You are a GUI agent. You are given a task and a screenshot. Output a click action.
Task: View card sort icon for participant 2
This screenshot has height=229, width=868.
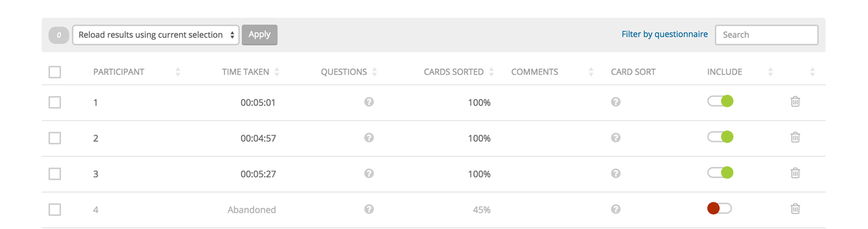[x=616, y=138]
